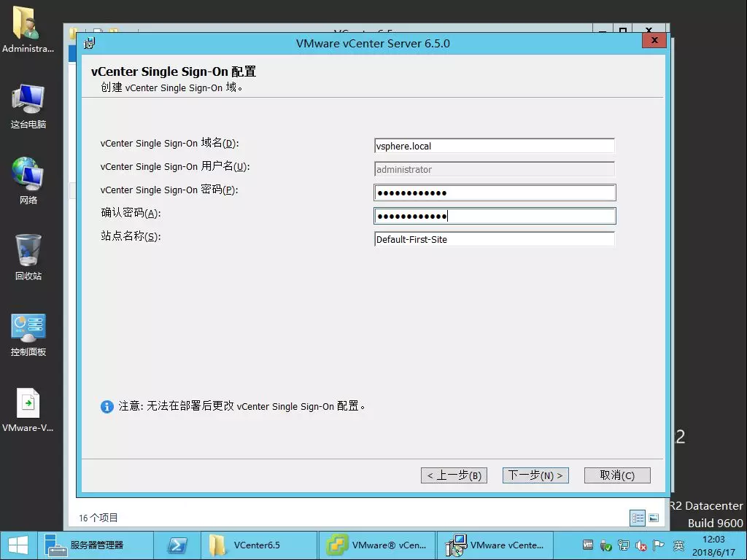Switch to the VMware vCente... installer taskbar item
Screen dimensions: 747x560
[495, 545]
